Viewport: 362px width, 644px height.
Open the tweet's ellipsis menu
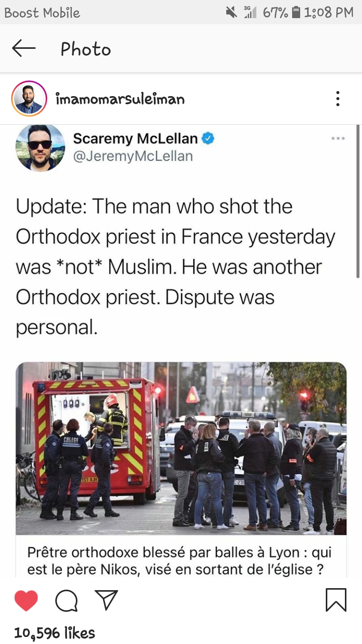coord(338,138)
